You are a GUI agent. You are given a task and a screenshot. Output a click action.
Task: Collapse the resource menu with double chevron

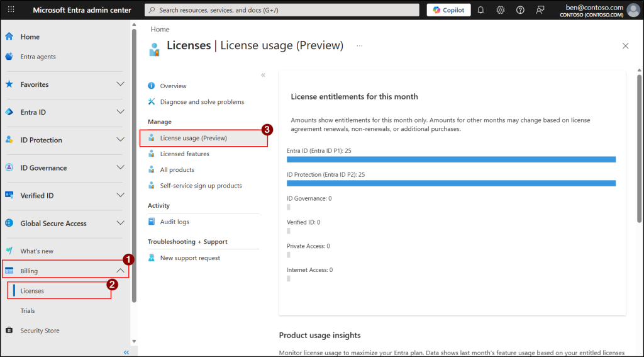263,75
